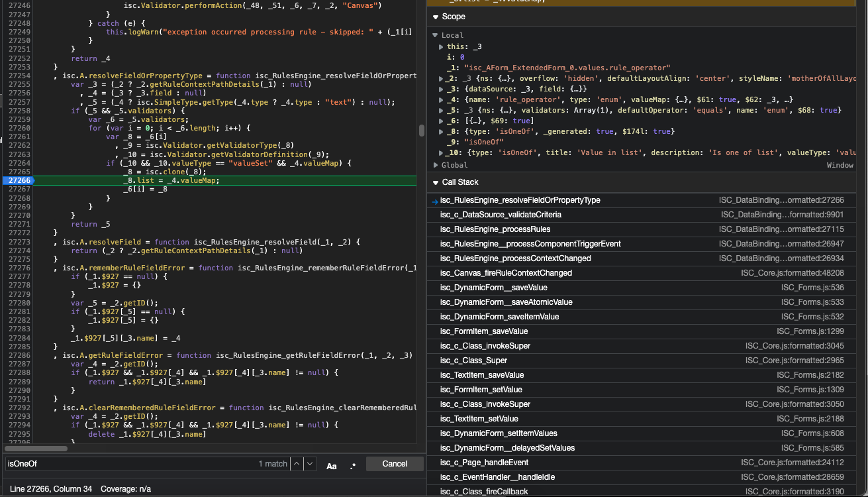Expand the _10 Value in list variable
868x497 pixels.
click(442, 152)
